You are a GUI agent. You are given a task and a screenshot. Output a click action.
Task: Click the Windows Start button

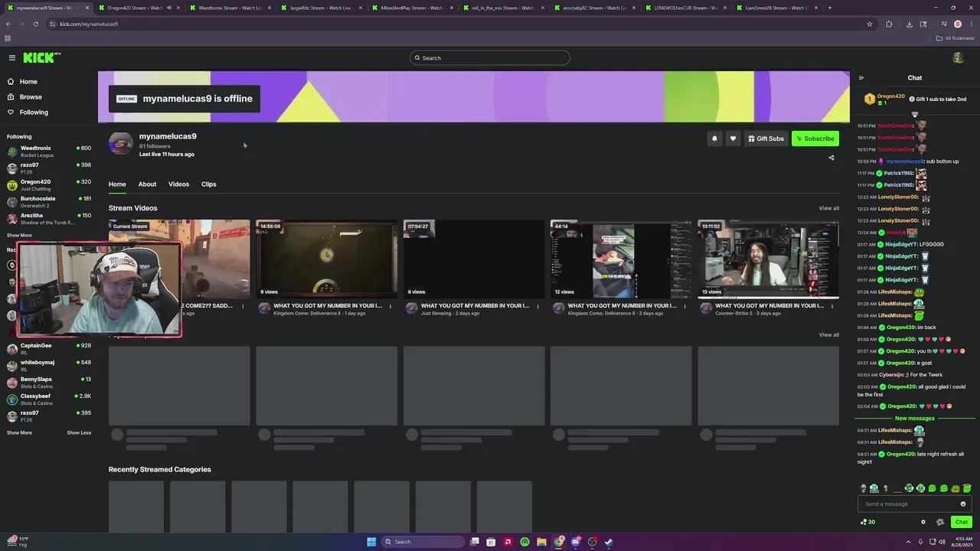pos(371,542)
